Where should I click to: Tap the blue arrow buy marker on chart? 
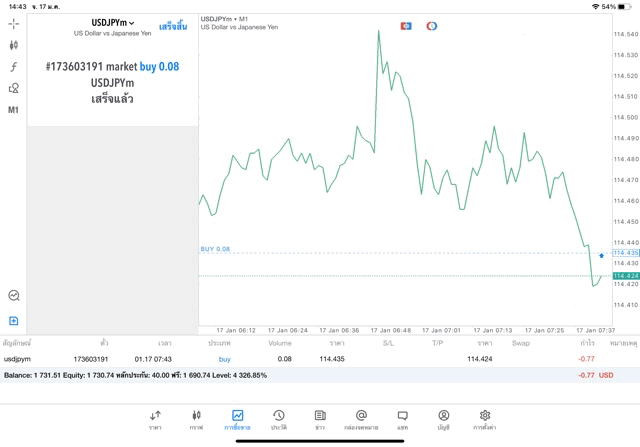point(601,256)
